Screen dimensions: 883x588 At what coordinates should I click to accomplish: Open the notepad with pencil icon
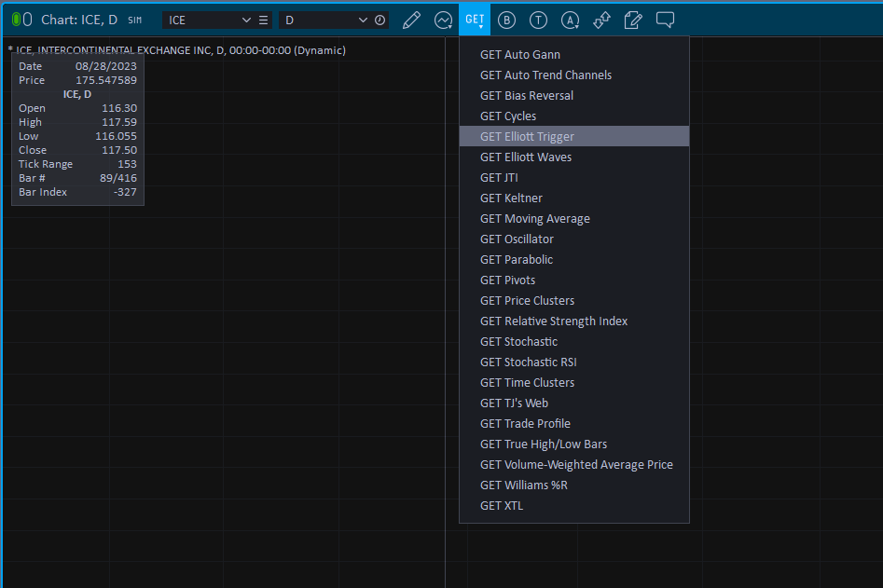(x=633, y=21)
